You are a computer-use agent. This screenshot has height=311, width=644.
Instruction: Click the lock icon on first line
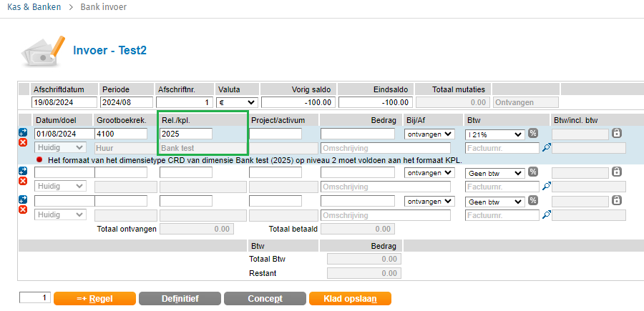[x=616, y=133]
